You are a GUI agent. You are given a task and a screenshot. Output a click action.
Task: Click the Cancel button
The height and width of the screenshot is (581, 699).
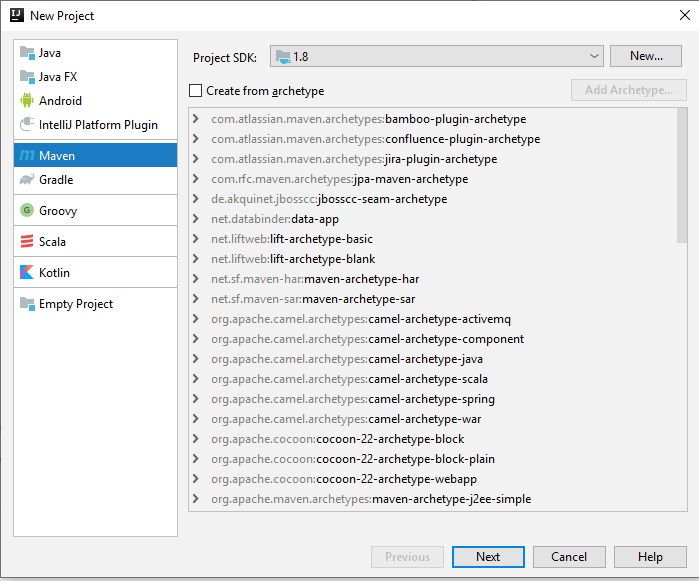[569, 557]
